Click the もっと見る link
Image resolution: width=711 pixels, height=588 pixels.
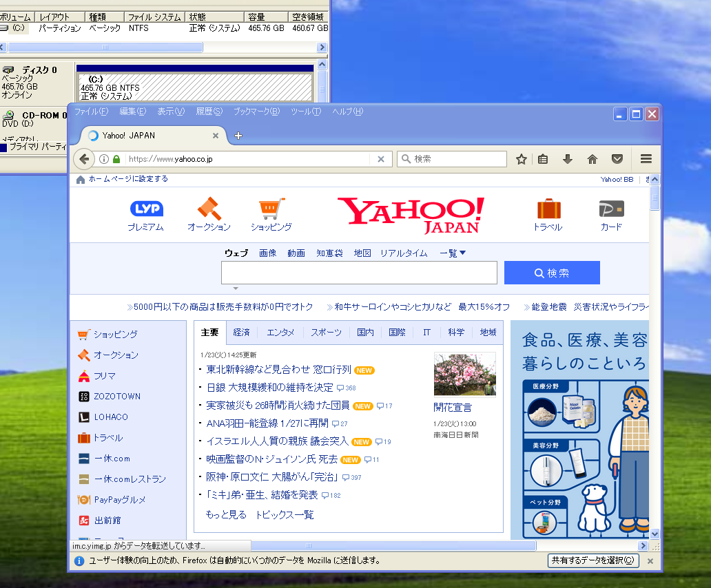[x=226, y=514]
